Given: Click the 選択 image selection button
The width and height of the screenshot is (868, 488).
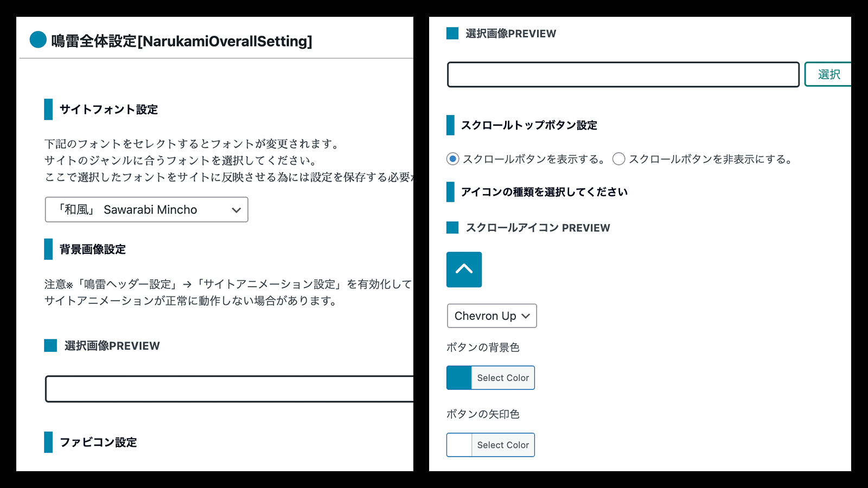Looking at the screenshot, I should pos(830,74).
